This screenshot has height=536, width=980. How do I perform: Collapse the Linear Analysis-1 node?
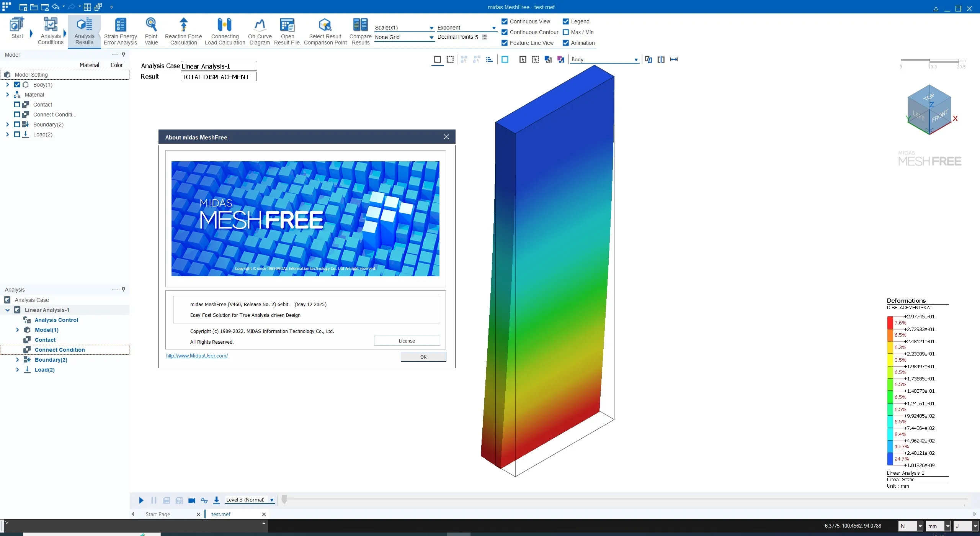[7, 310]
